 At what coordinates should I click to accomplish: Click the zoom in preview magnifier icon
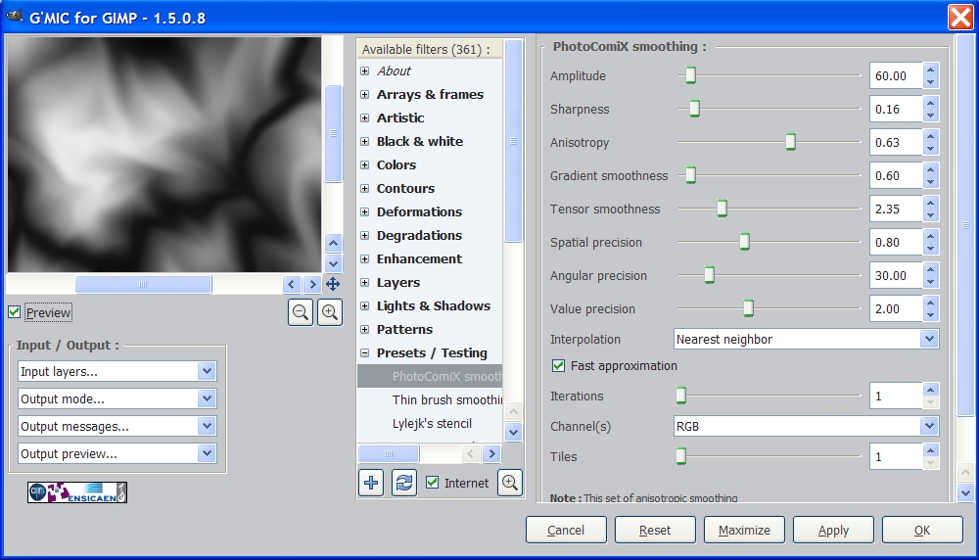[330, 311]
